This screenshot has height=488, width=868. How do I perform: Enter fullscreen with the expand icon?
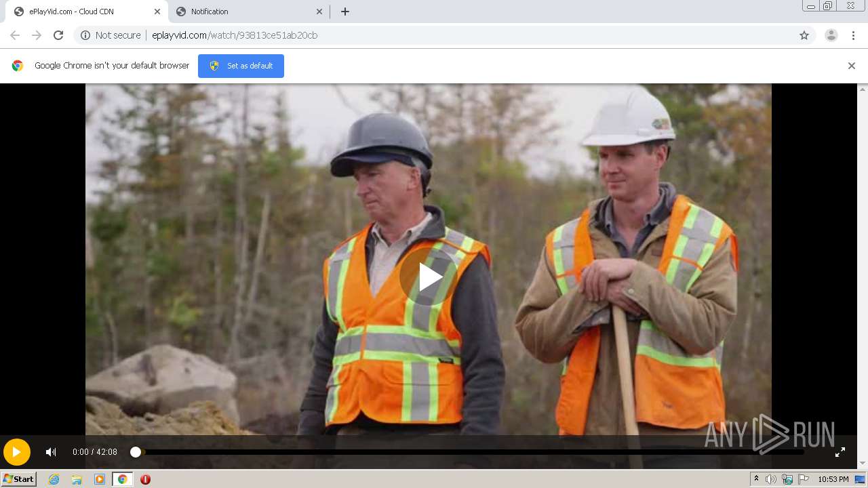click(840, 452)
